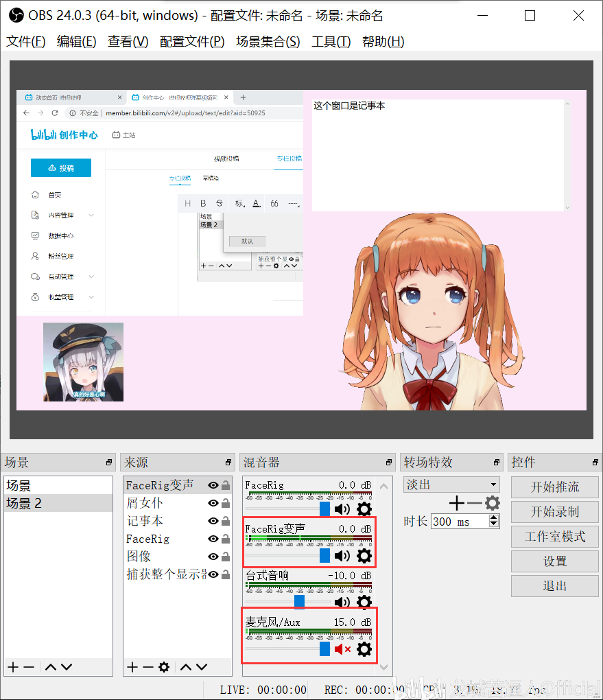Adjust the FaceRig变声 volume slider handle
This screenshot has width=603, height=700.
point(325,556)
